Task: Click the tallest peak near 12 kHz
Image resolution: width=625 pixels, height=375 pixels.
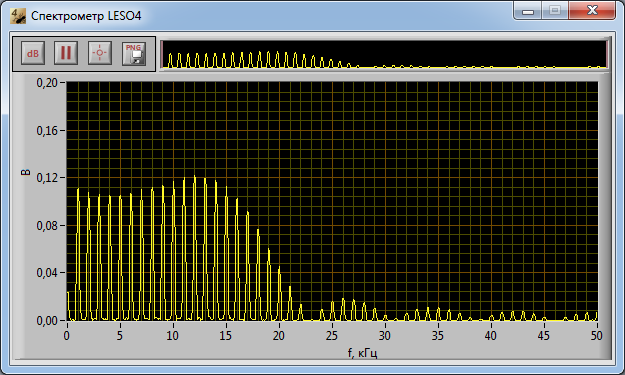Action: click(x=195, y=177)
